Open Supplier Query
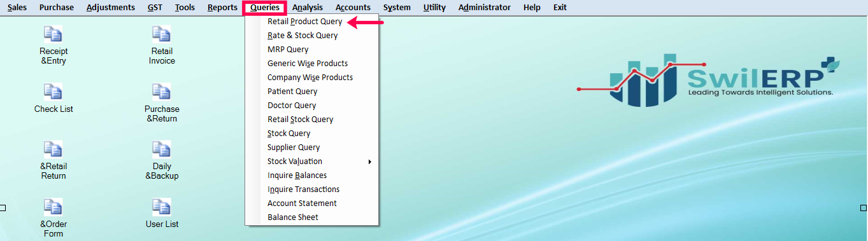Image resolution: width=868 pixels, height=241 pixels. tap(312, 148)
